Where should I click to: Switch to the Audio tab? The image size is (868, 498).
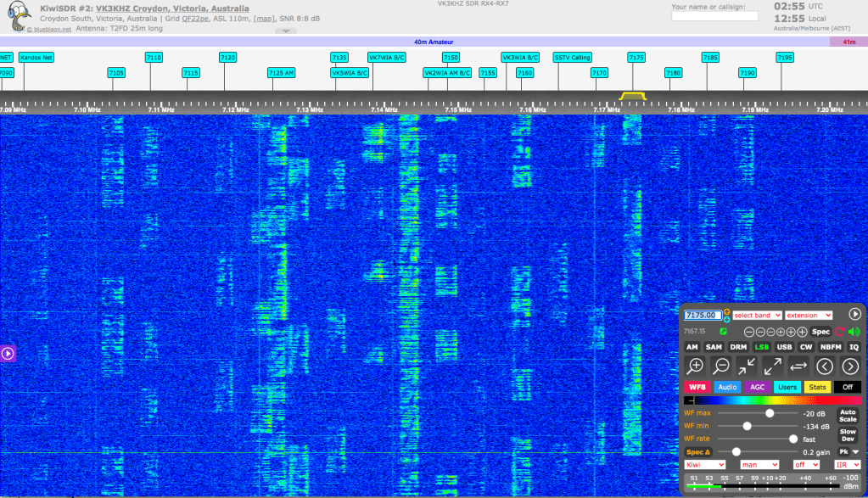click(726, 387)
